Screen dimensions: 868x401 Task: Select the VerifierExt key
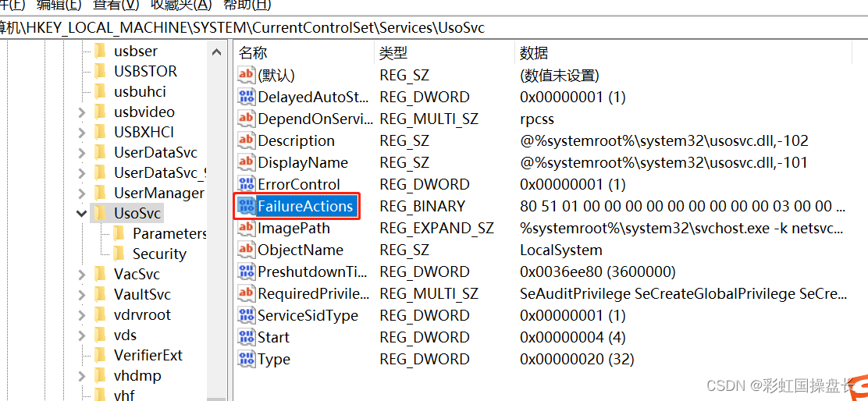(148, 355)
